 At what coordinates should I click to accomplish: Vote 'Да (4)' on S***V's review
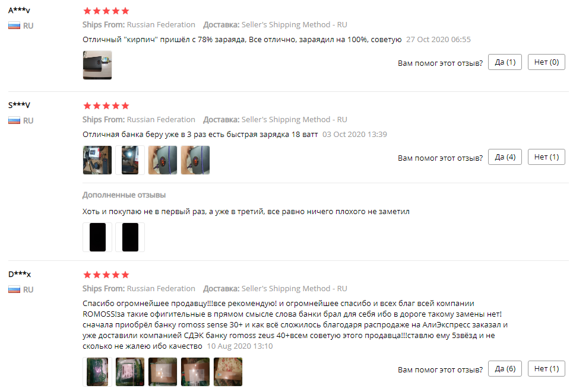tap(505, 157)
